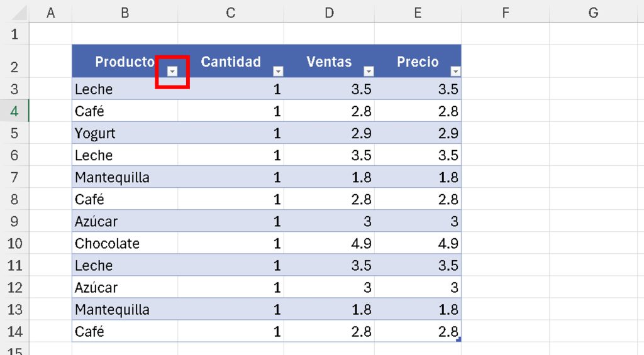Select row 4 via its row number
The image size is (644, 355).
[14, 112]
